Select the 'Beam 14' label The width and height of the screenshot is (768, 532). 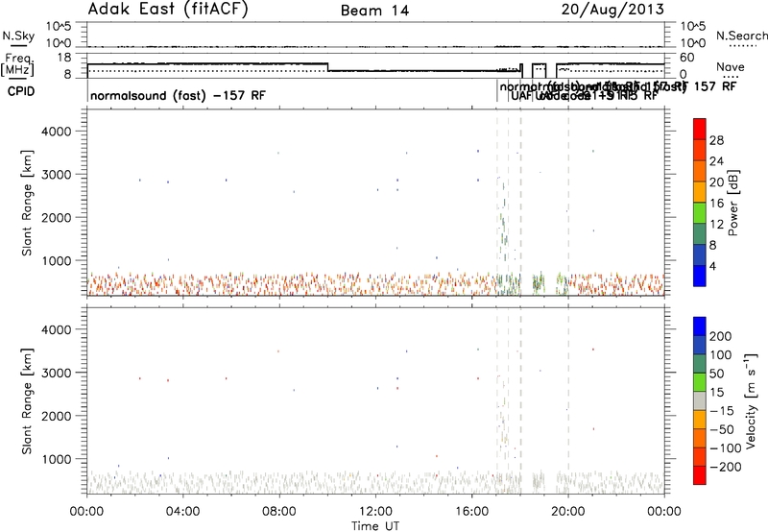click(x=374, y=11)
